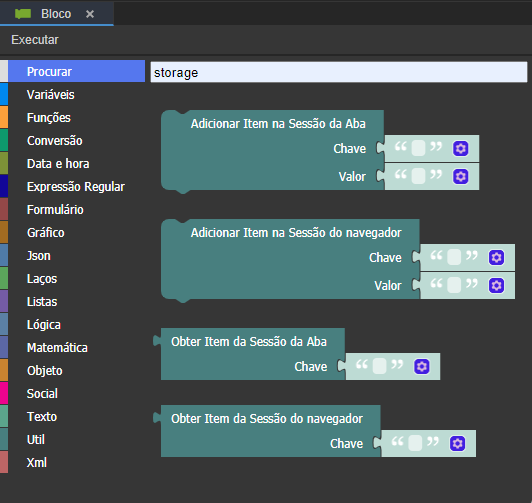
Task: Open the Executar menu
Action: pyautogui.click(x=35, y=40)
